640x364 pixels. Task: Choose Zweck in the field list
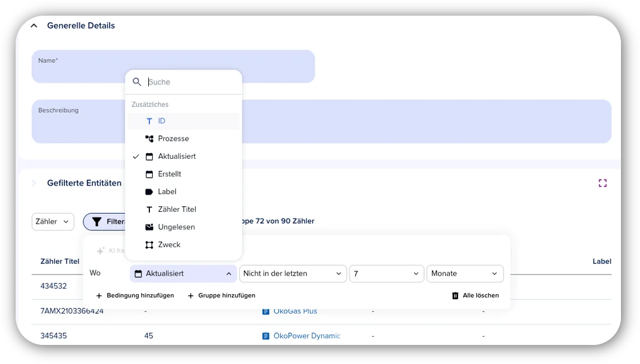pyautogui.click(x=183, y=245)
